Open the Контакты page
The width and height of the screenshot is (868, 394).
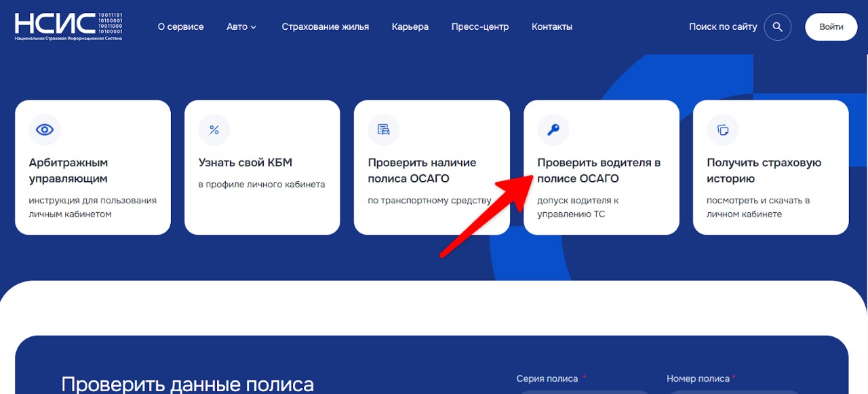tap(551, 26)
